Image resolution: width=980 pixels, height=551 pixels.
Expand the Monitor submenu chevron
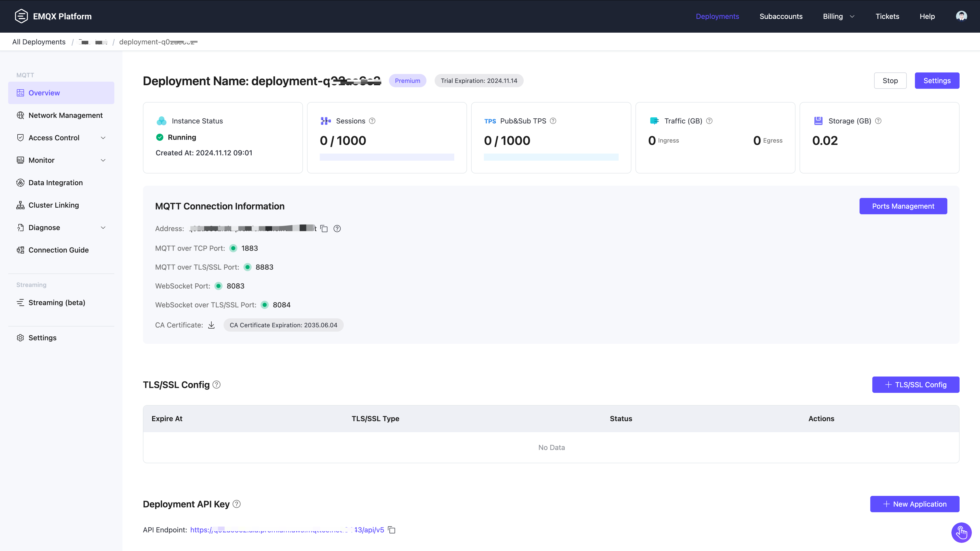[x=103, y=160]
